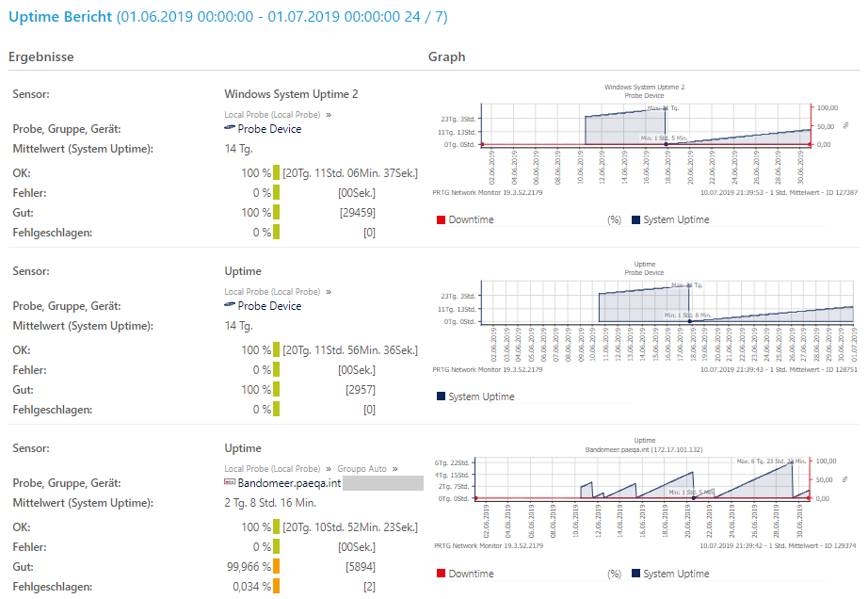This screenshot has height=599, width=868.
Task: Click the Bandomeer.paeqa.int device icon
Action: coord(230,482)
